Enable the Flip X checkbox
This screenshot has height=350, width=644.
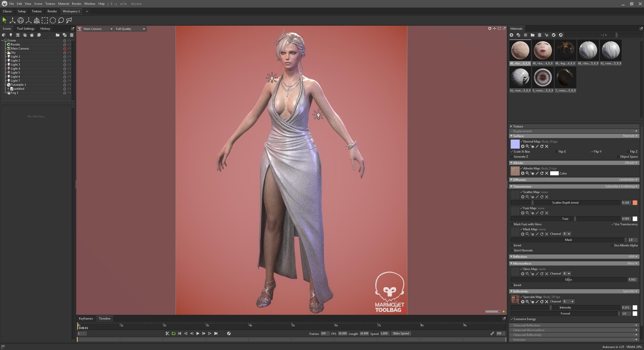click(557, 152)
